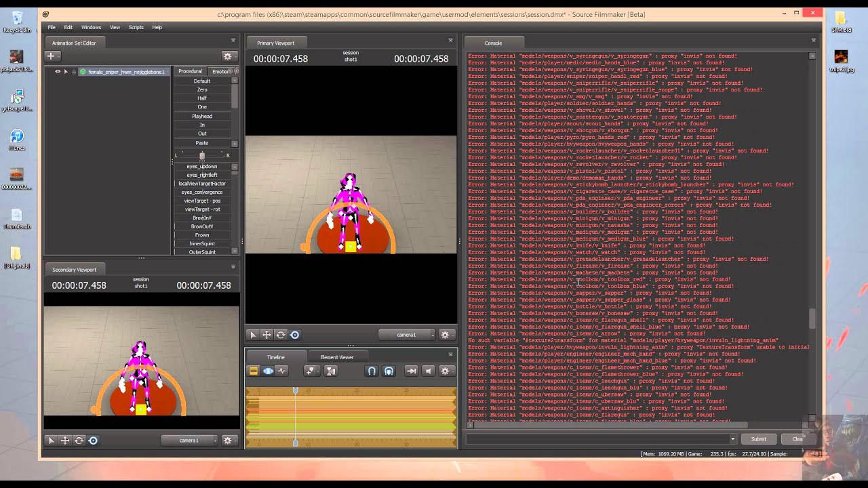Select the eyes_updown control

click(x=202, y=167)
